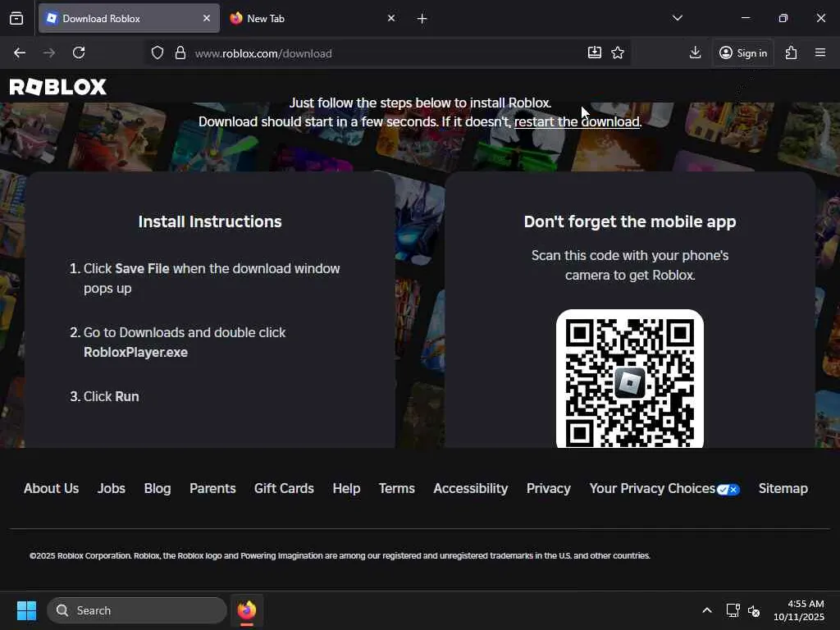View site security padlock info
840x630 pixels.
click(180, 52)
